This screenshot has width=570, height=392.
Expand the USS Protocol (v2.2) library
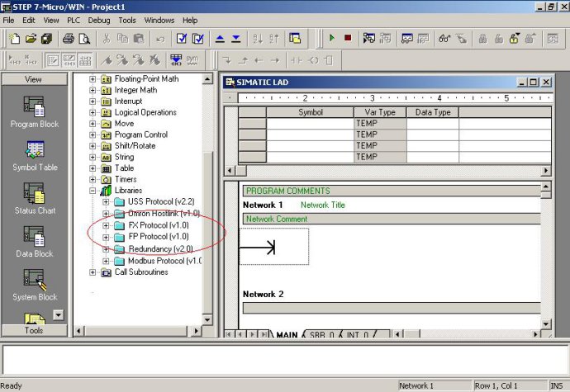point(106,201)
